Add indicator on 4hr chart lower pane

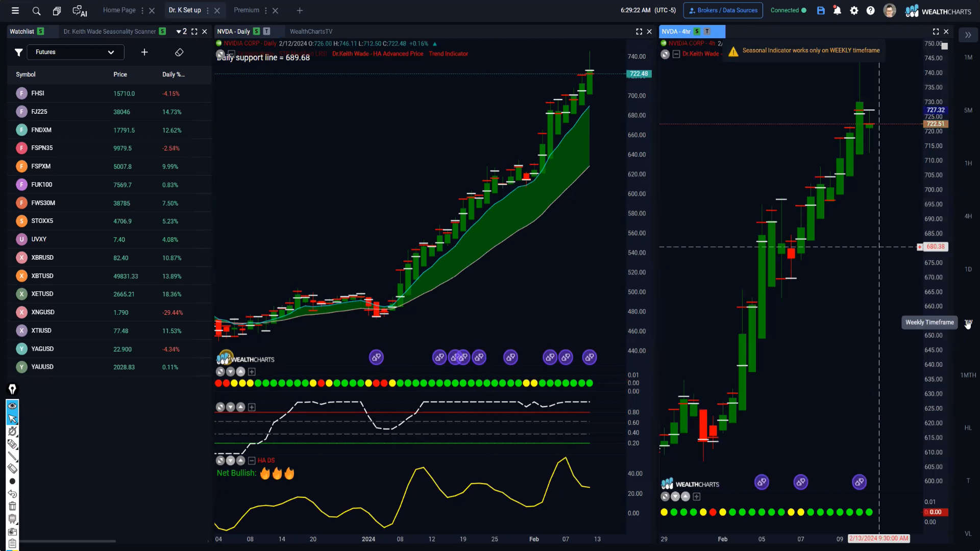697,496
